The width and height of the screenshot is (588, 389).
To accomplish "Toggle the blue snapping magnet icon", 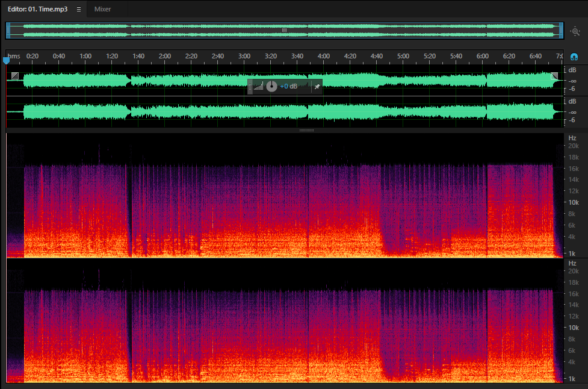I will pos(574,57).
